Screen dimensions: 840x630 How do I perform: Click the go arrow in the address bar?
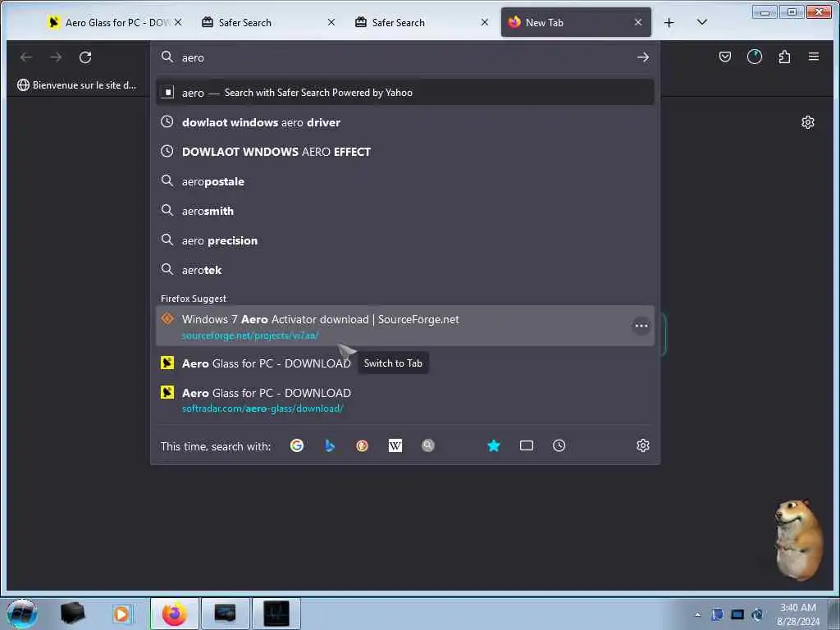(x=643, y=57)
